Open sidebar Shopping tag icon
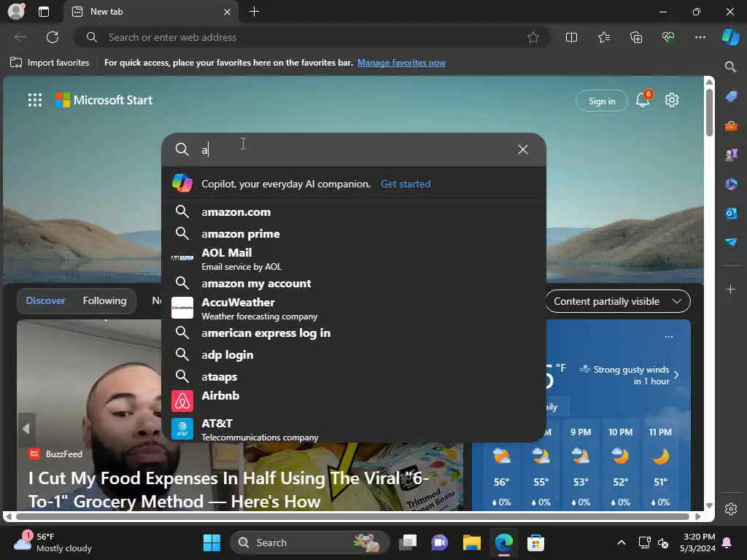This screenshot has width=747, height=560. click(731, 97)
